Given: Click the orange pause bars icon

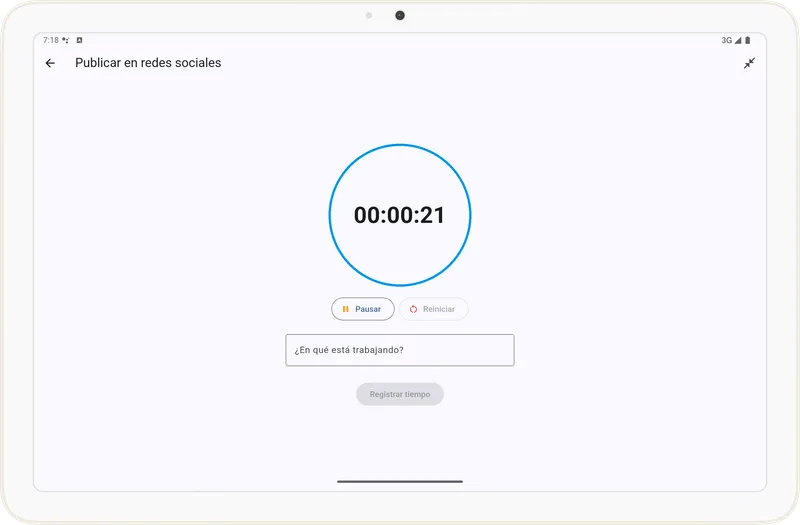Looking at the screenshot, I should pyautogui.click(x=345, y=309).
